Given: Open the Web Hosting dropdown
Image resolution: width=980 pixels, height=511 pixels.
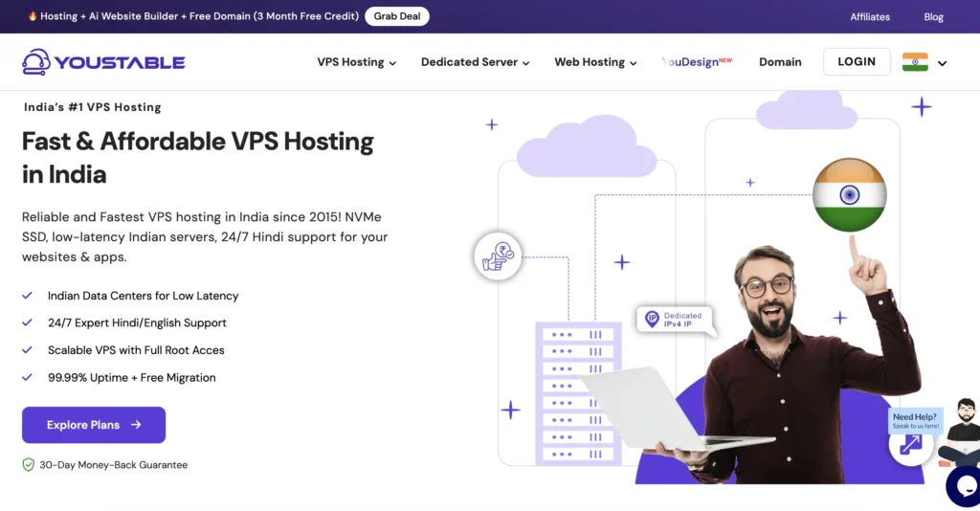Looking at the screenshot, I should (x=595, y=62).
